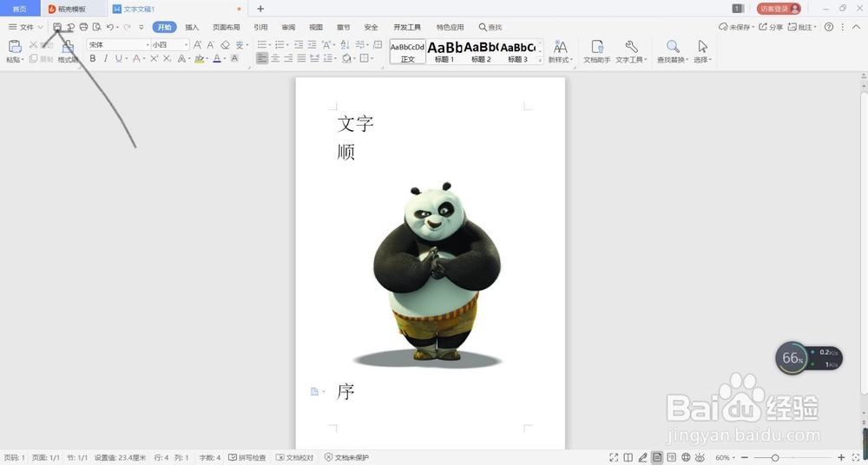Enable eye protection mode icon in status bar
This screenshot has width=868, height=465.
coord(700,457)
